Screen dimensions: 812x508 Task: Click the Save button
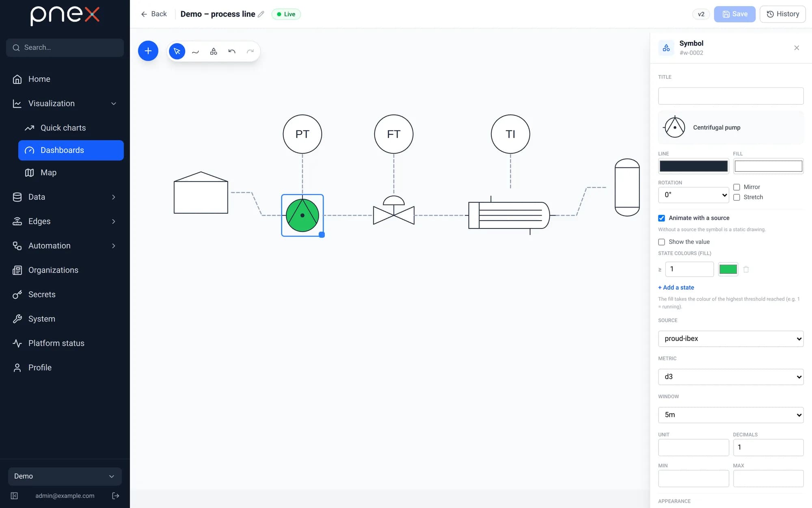click(x=734, y=14)
